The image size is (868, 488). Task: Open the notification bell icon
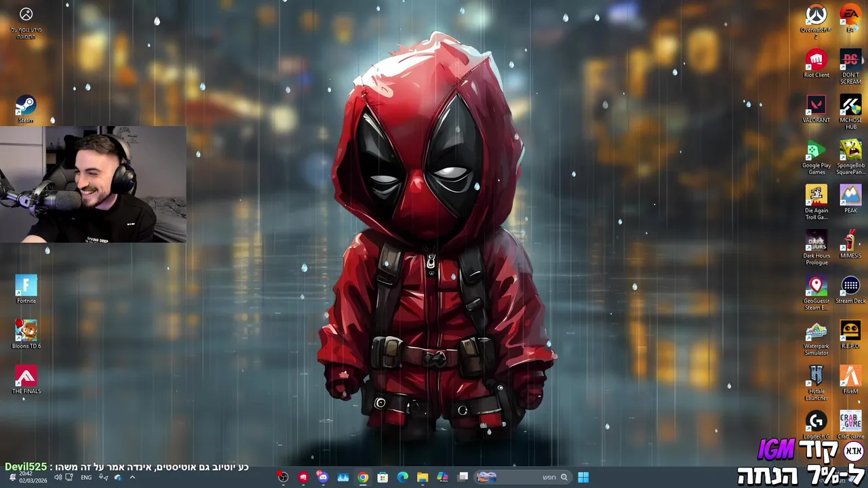[12, 477]
